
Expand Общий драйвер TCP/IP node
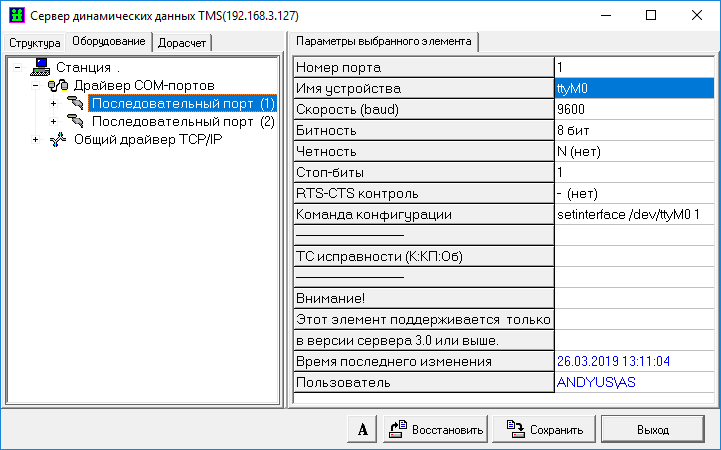pos(35,140)
